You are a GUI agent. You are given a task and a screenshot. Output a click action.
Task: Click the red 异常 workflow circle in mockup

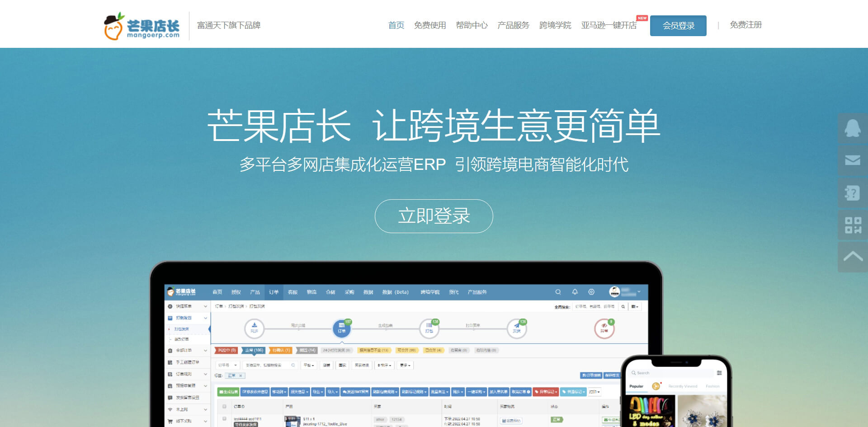pyautogui.click(x=604, y=328)
